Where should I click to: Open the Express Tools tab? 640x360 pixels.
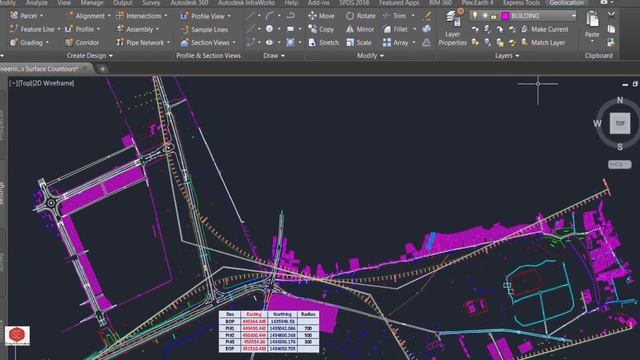[x=521, y=3]
